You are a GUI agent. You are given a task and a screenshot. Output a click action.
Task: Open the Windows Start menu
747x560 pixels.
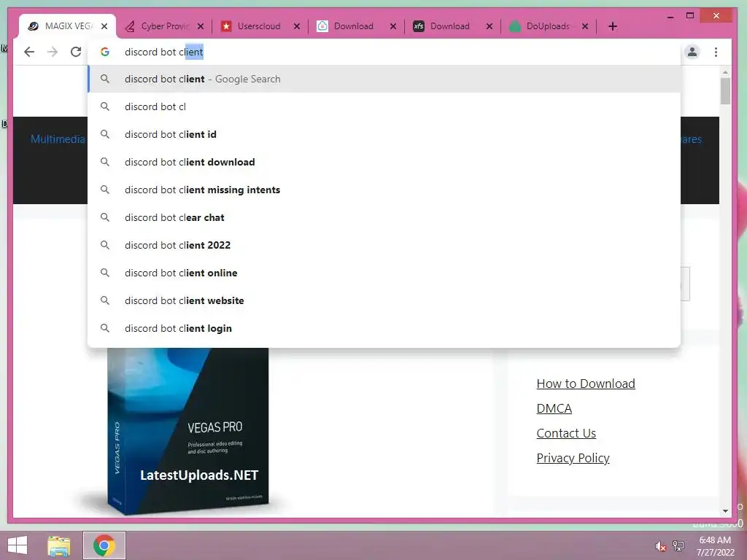point(18,545)
